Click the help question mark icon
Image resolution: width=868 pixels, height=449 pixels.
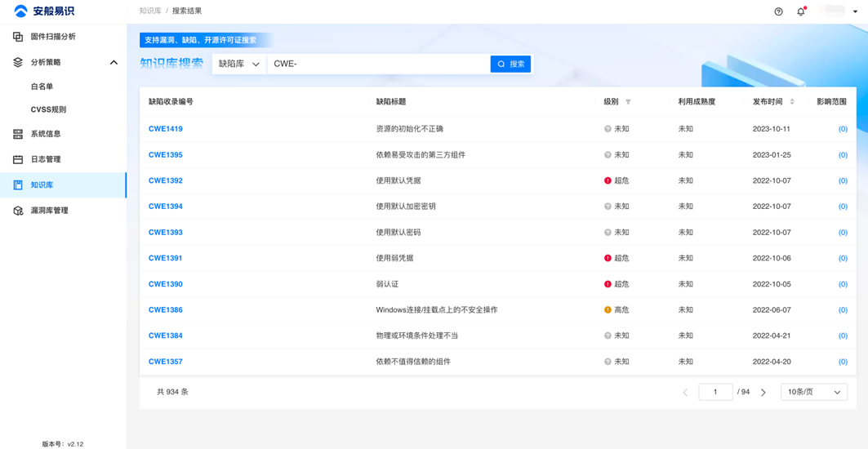778,11
